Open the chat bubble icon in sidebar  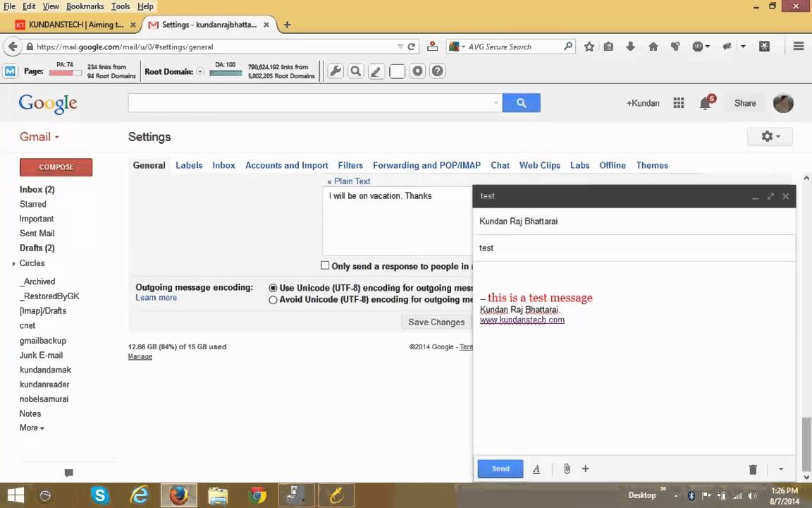click(69, 473)
